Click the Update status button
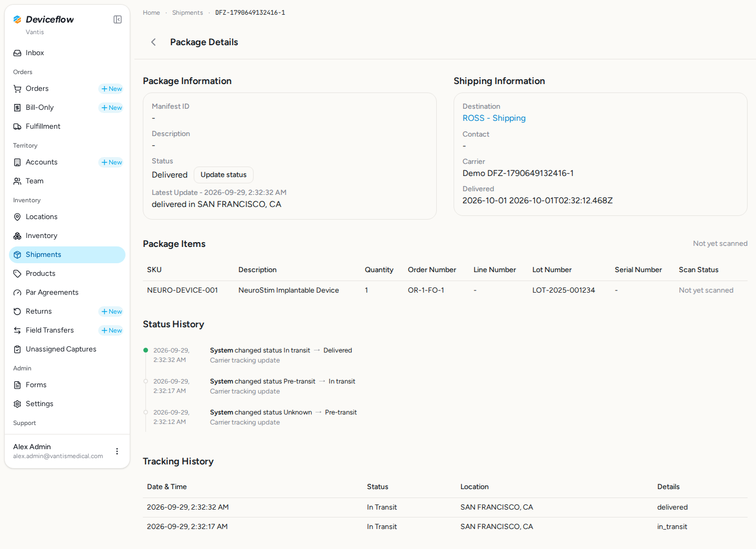Image resolution: width=756 pixels, height=549 pixels. tap(224, 175)
